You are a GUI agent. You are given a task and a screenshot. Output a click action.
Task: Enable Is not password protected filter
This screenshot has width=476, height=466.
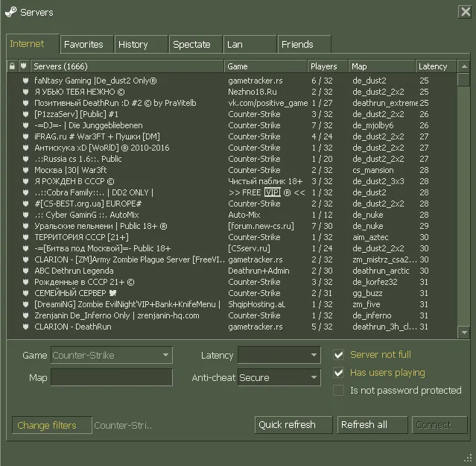pos(338,391)
